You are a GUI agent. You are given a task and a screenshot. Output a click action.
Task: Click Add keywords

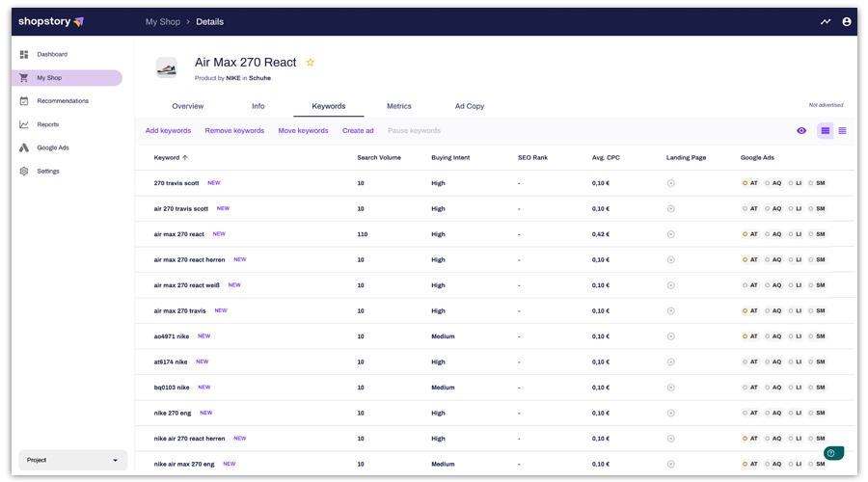tap(168, 130)
